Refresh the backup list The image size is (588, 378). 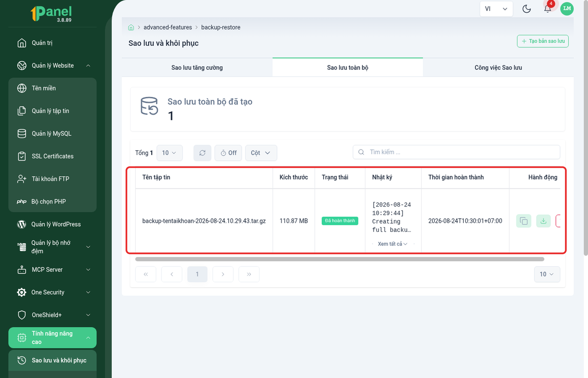click(x=202, y=153)
